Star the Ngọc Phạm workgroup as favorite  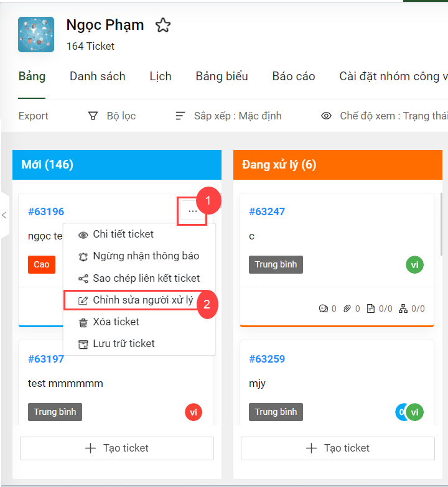coord(163,25)
